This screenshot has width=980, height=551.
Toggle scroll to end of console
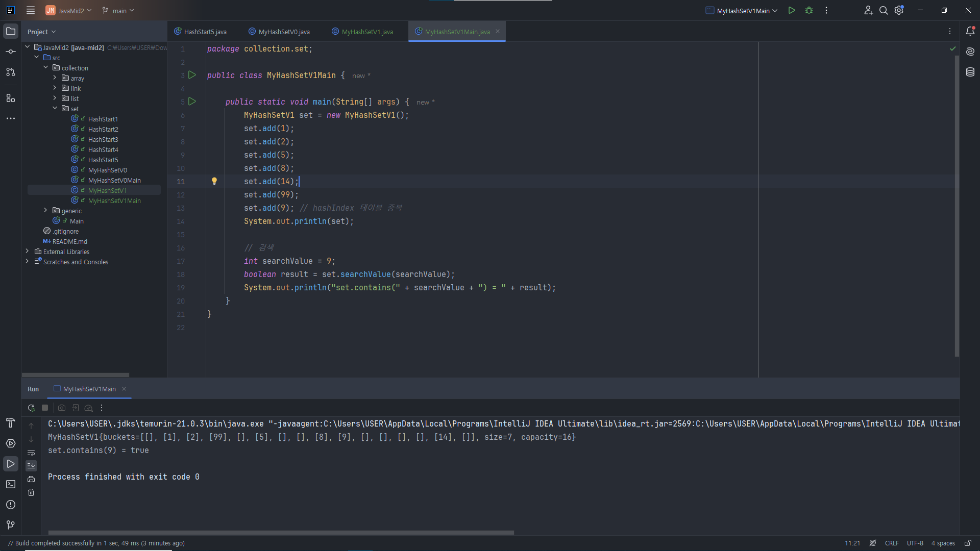pyautogui.click(x=31, y=466)
